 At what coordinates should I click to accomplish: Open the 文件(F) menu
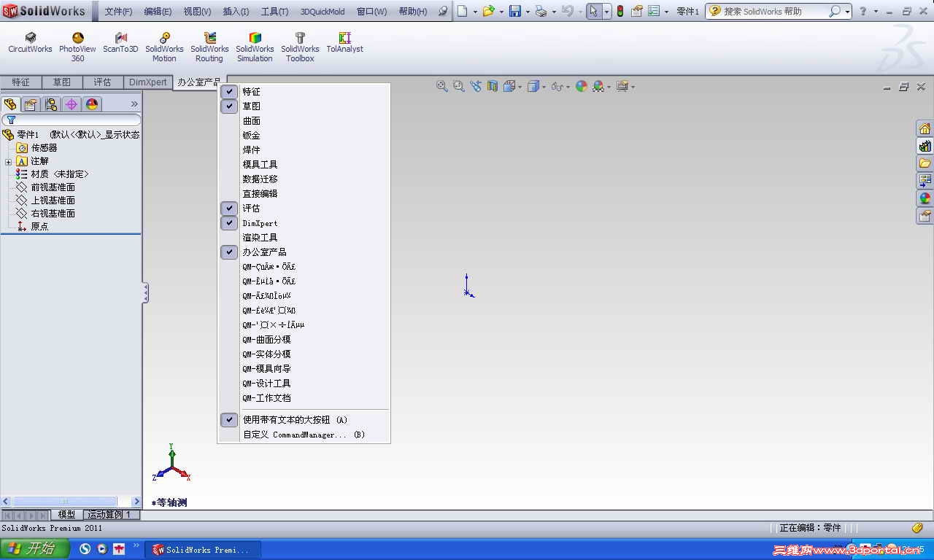click(118, 12)
